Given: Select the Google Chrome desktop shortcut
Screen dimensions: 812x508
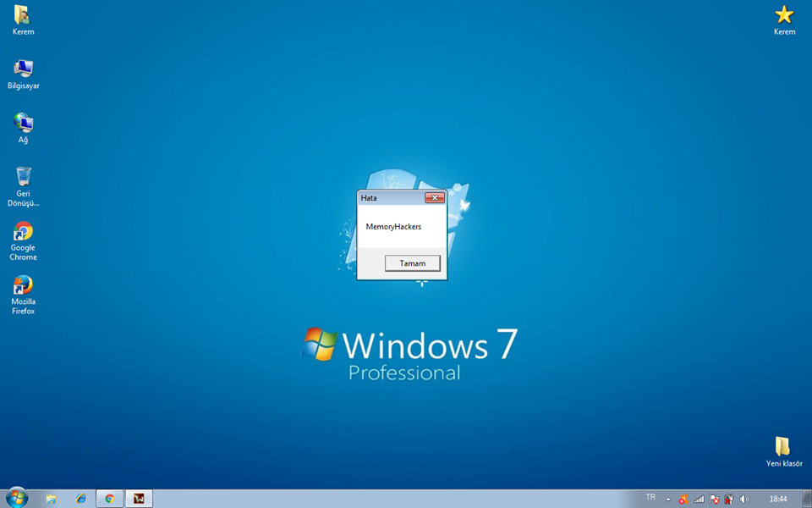Looking at the screenshot, I should (24, 241).
